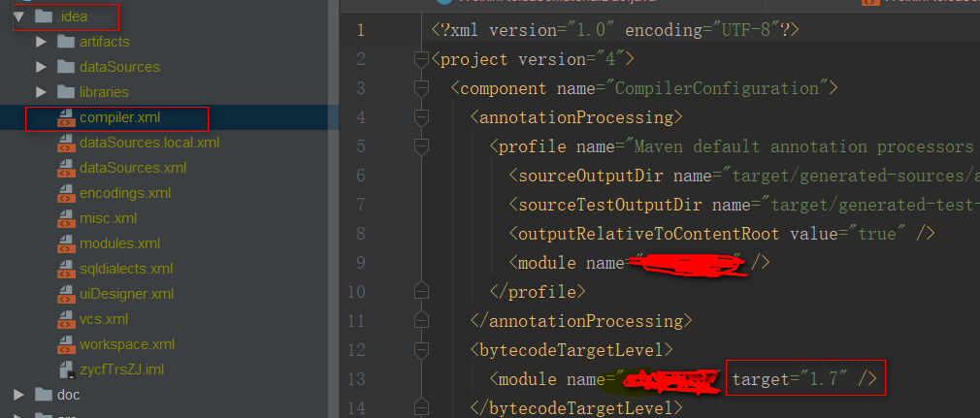Fold the project tag at line 2

tap(421, 59)
